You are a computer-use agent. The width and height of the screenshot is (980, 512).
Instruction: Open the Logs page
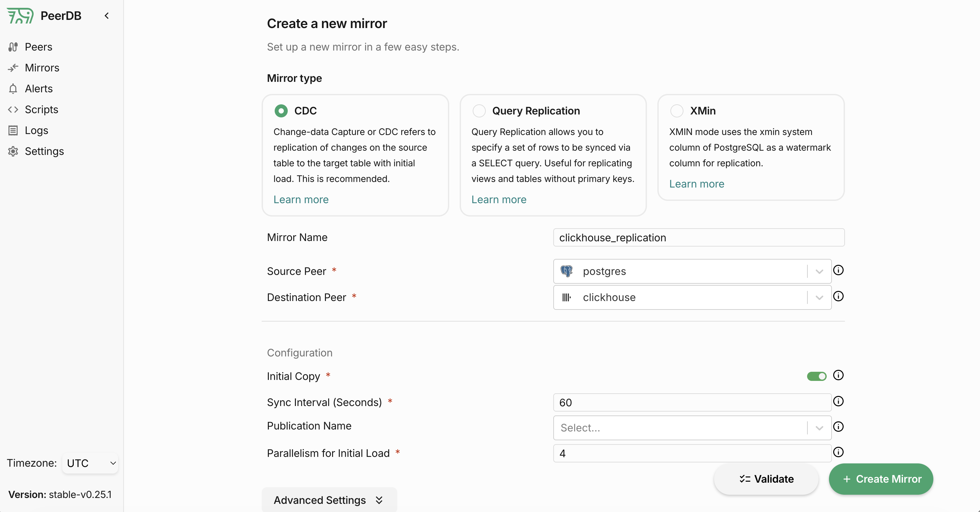(x=37, y=130)
